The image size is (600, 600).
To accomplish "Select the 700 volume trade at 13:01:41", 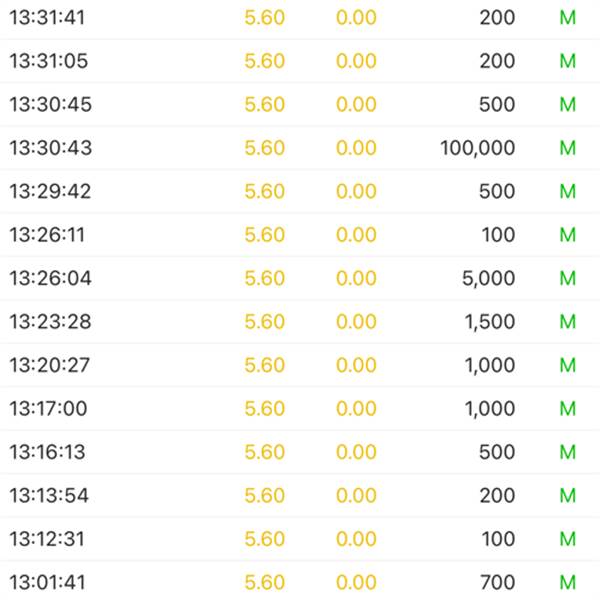I will click(300, 581).
